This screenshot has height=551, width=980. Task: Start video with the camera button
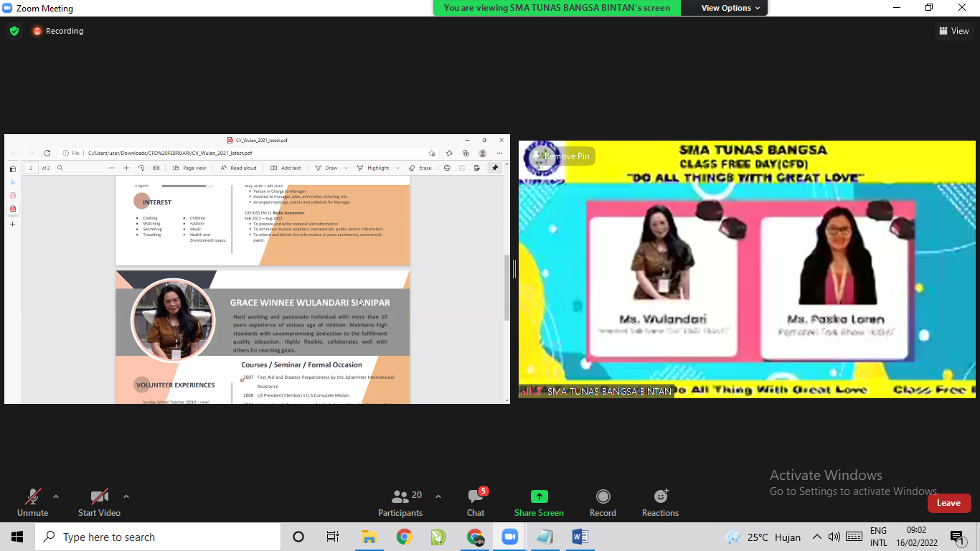click(x=99, y=502)
